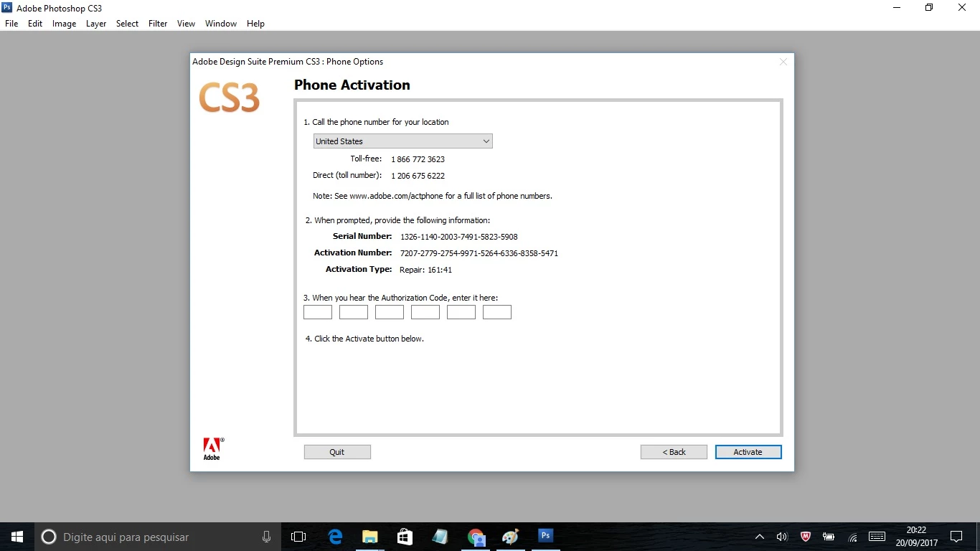Close the Photoshop CS3 window
The image size is (980, 551).
point(962,8)
